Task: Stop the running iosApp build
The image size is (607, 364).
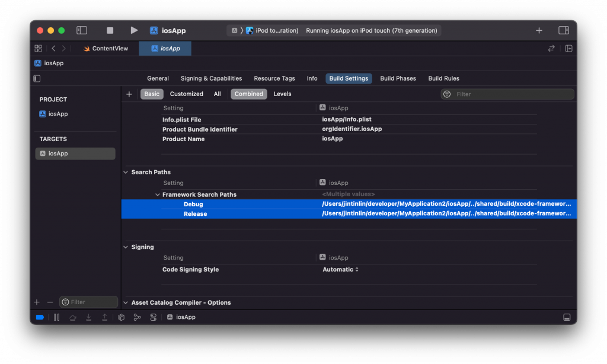Action: tap(110, 30)
